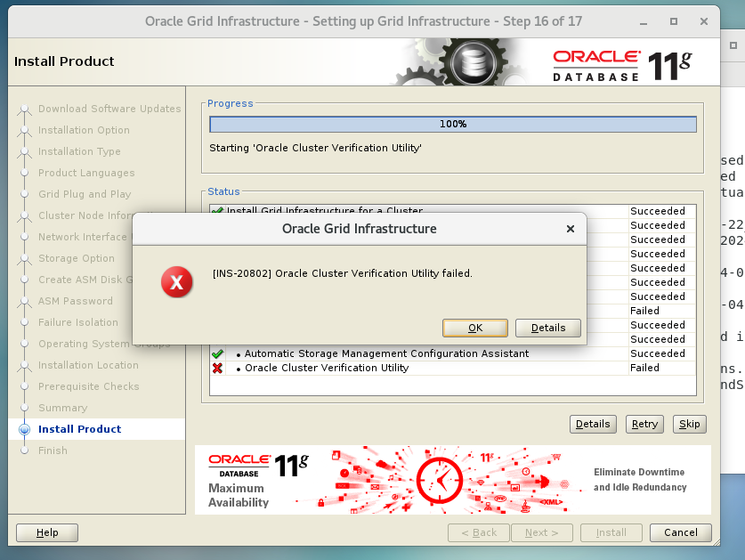Click the Summary step bullet icon
This screenshot has width=745, height=560.
coord(24,408)
